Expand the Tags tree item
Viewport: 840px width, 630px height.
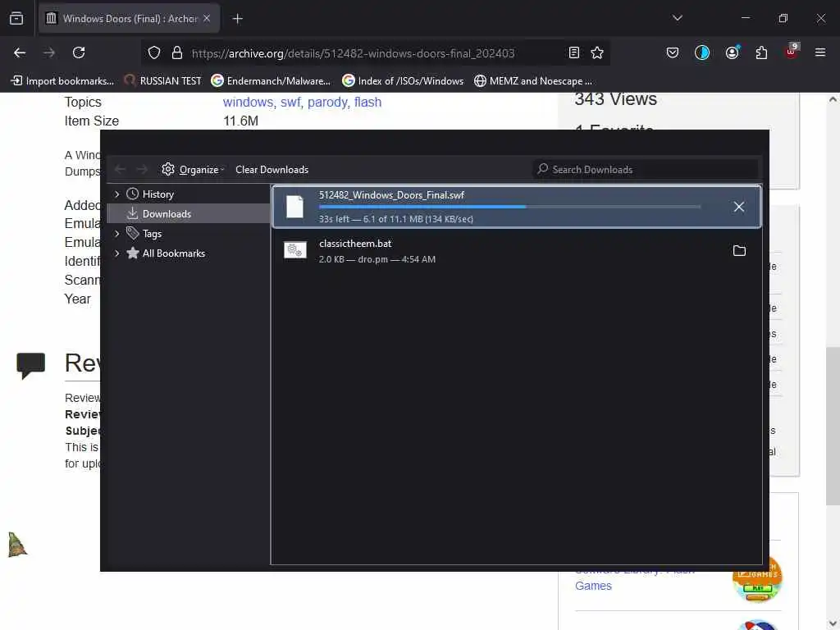pyautogui.click(x=116, y=234)
